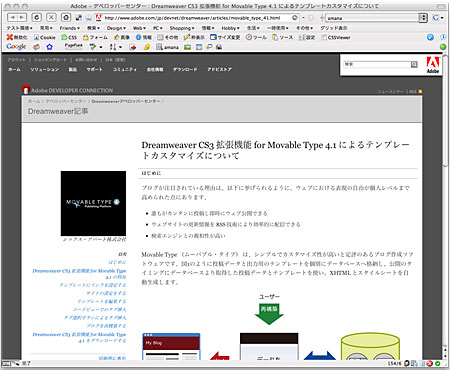Click the red error icon in the status bar
The image size is (450, 370).
[430, 364]
